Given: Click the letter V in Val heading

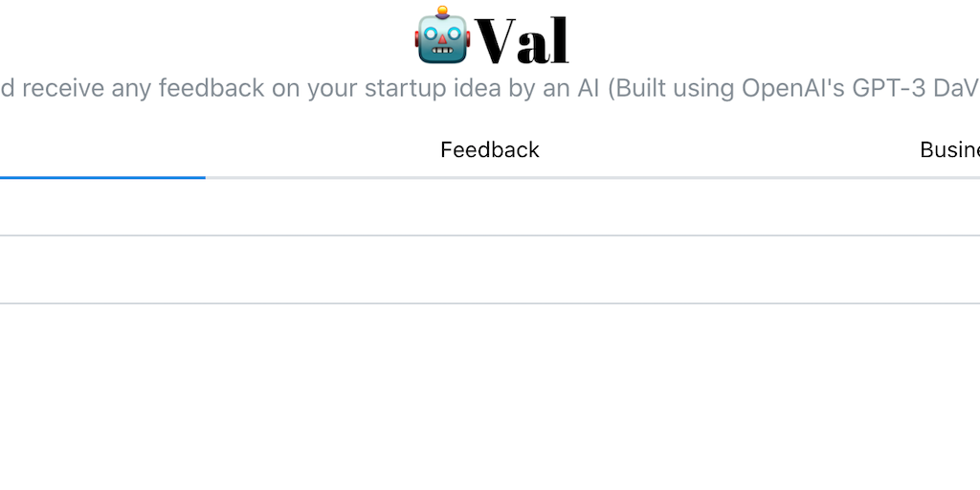Looking at the screenshot, I should [498, 41].
